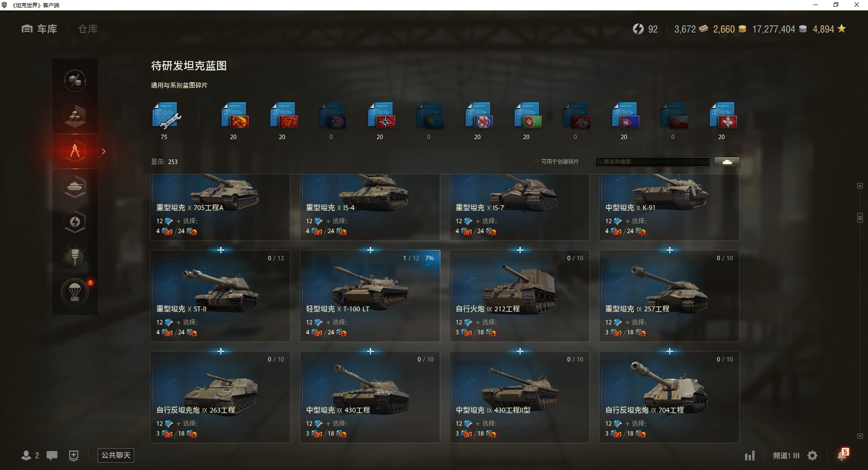Open the parachute supply-drop sidebar icon
The width and height of the screenshot is (868, 470).
click(75, 292)
